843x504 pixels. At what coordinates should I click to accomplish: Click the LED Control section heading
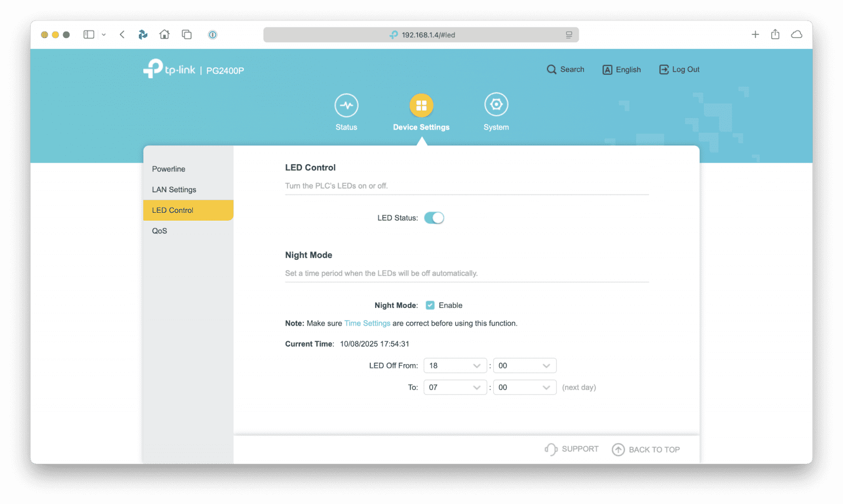click(x=310, y=167)
